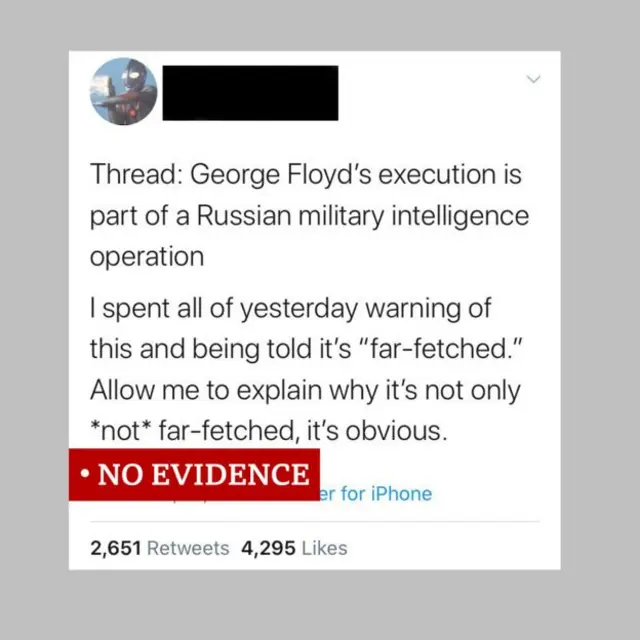Click the 'Likes' word label

coord(324,548)
